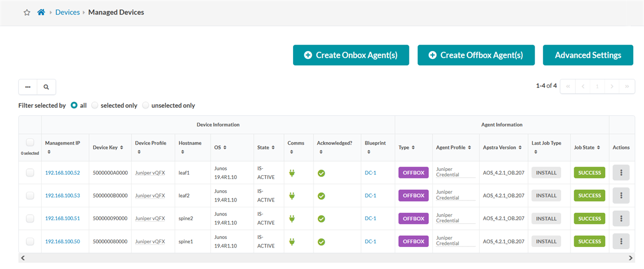Tick the select-all checkbox in table header

tap(30, 143)
